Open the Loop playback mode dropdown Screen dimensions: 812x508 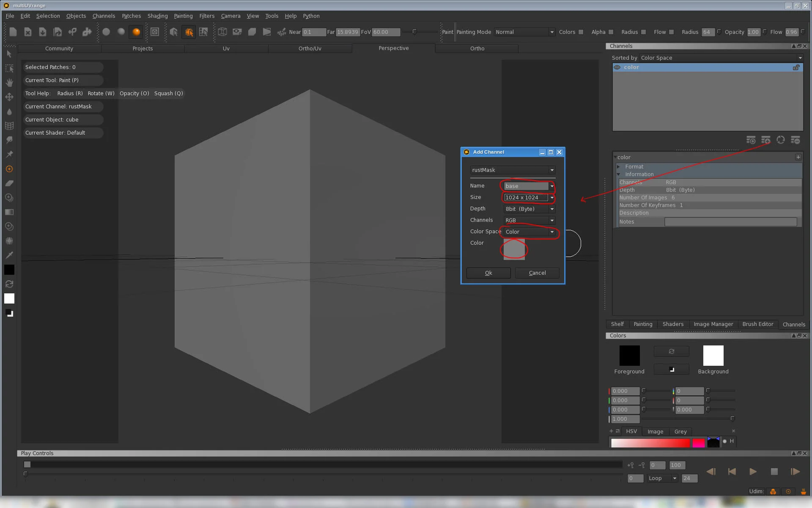(x=662, y=478)
